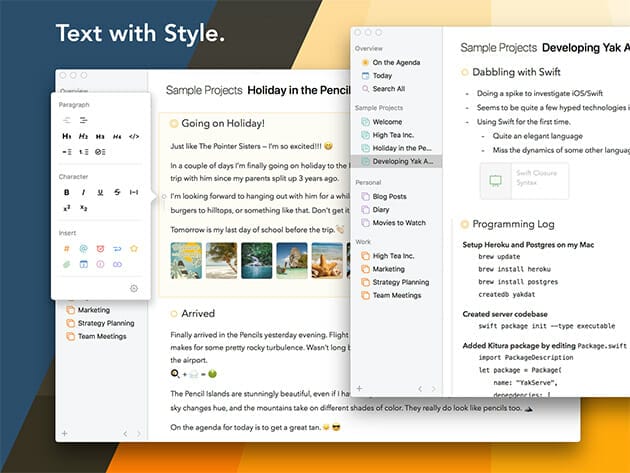Set paragraph style to Heading 1

pyautogui.click(x=67, y=136)
